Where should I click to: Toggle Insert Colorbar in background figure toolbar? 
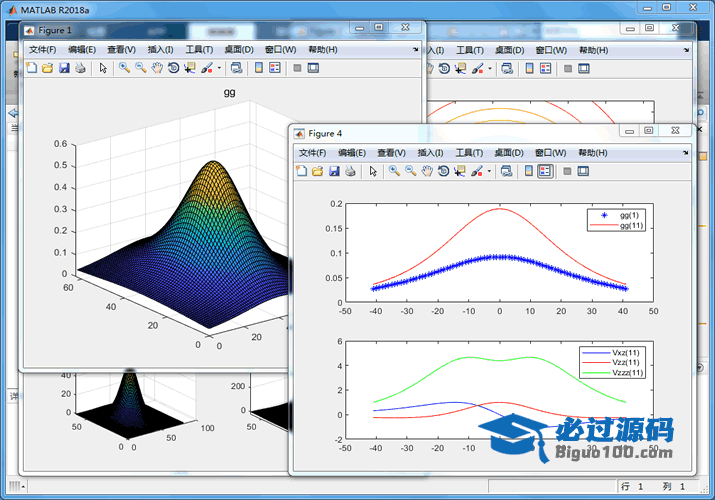[529, 69]
